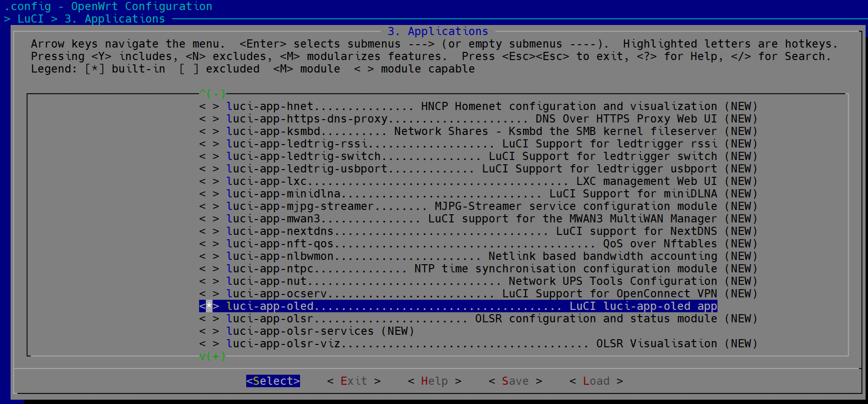Toggle the luci-app-hnet module checkbox
Viewport: 868px width, 404px height.
click(209, 106)
